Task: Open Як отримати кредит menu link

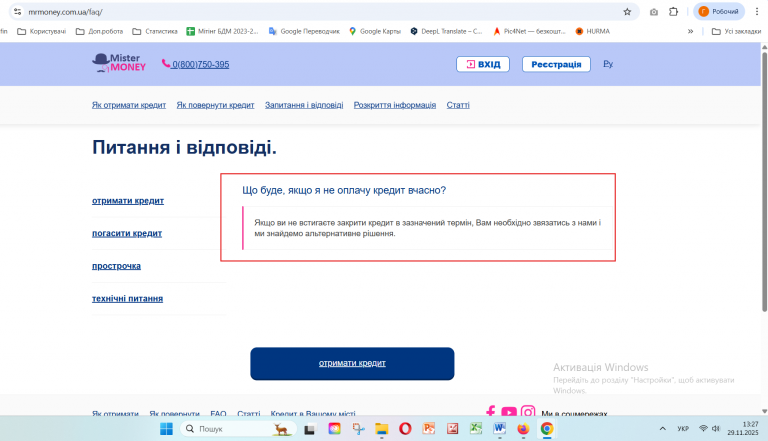Action: click(x=129, y=105)
